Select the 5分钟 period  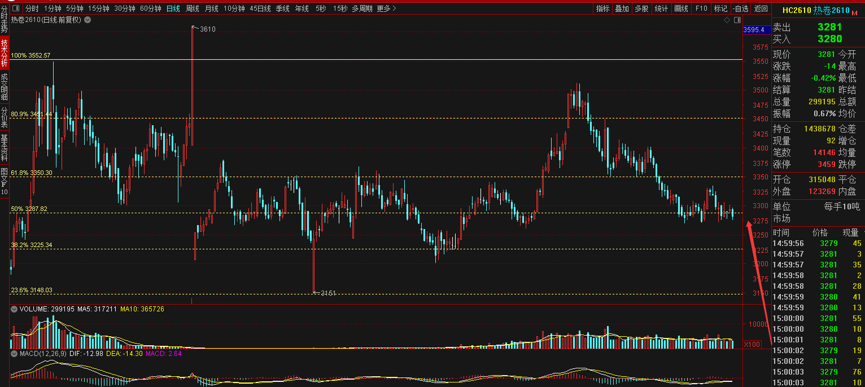(74, 8)
